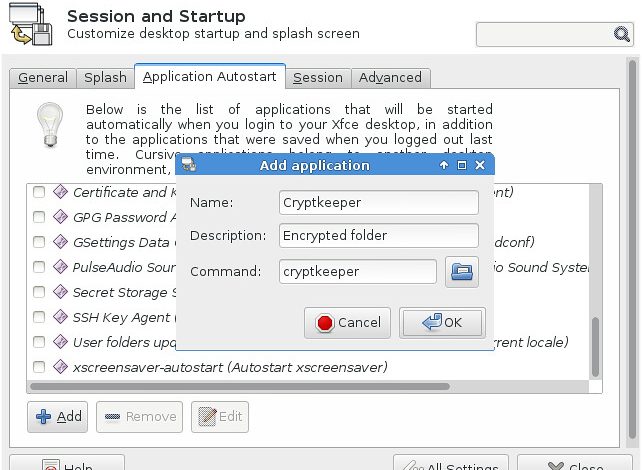Click the horizontal scrollbar of the autostart list
Viewport: 642px width, 470px height.
point(240,386)
